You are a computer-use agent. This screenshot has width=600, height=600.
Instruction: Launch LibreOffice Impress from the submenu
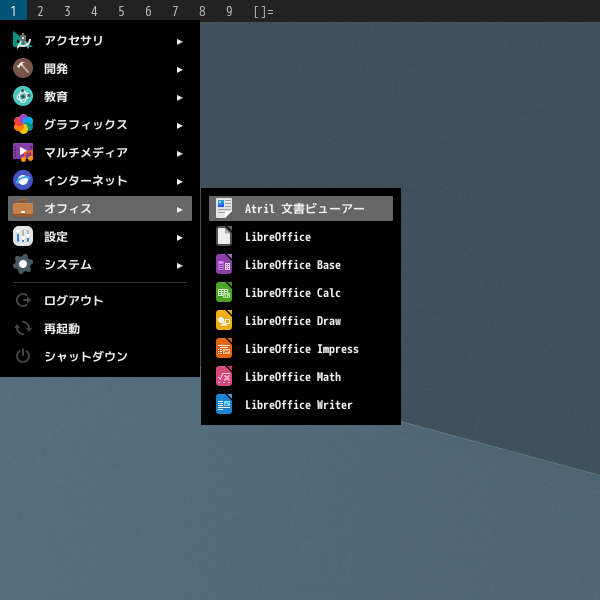301,348
